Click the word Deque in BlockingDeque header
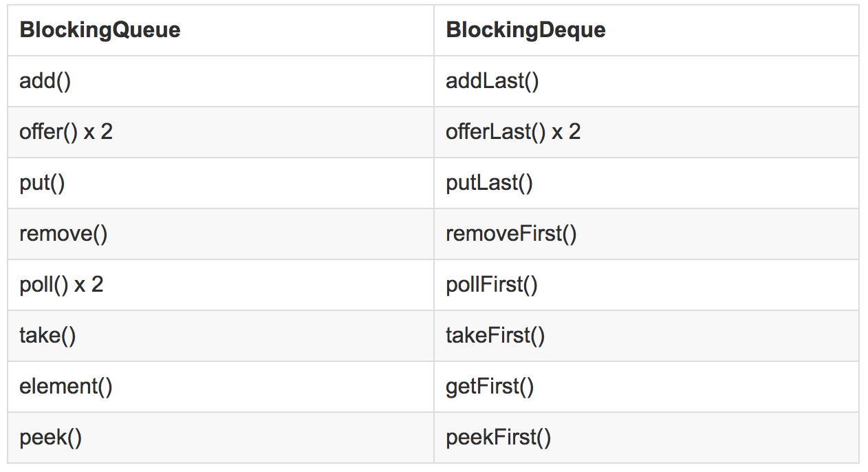Image resolution: width=868 pixels, height=472 pixels. (x=567, y=30)
